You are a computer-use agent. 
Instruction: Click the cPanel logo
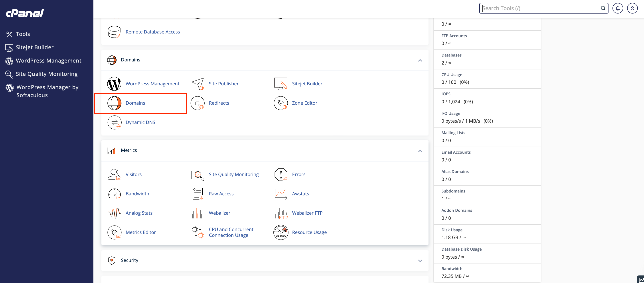pyautogui.click(x=25, y=13)
